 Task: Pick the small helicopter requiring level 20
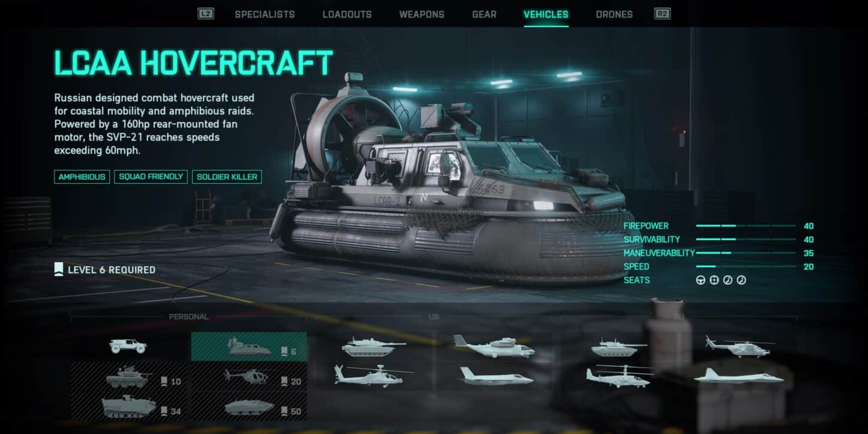pos(249,376)
